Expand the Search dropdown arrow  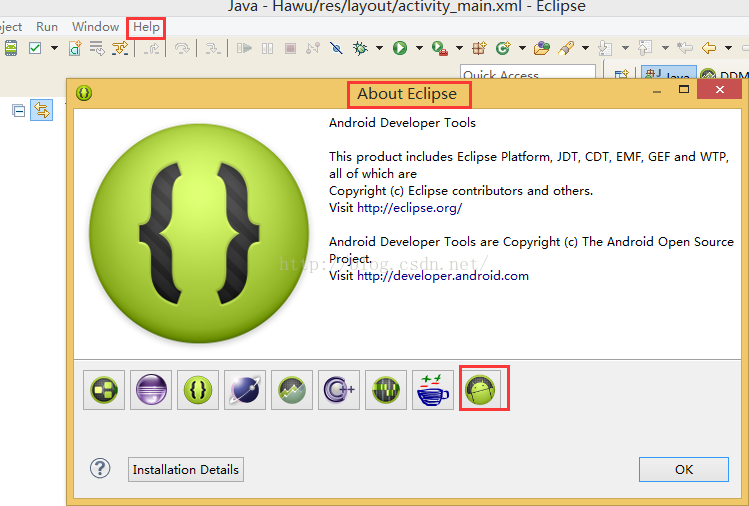(x=585, y=48)
